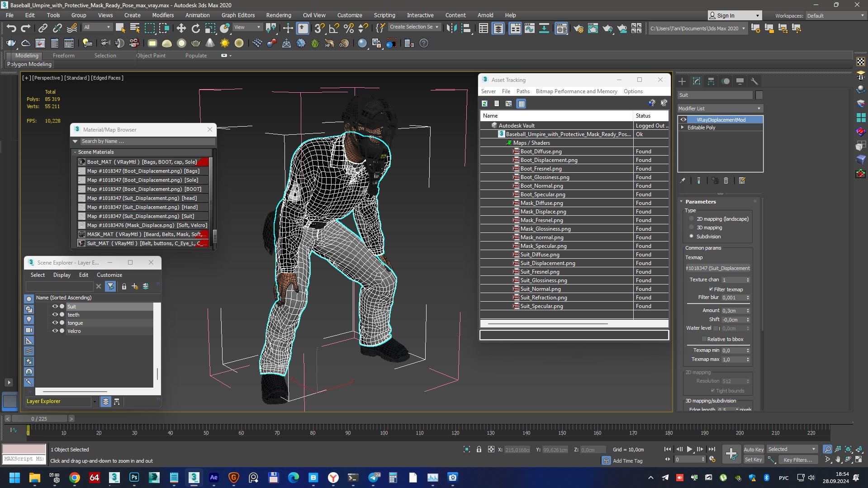This screenshot has height=488, width=868.
Task: Click the Play Animation button
Action: tap(689, 449)
